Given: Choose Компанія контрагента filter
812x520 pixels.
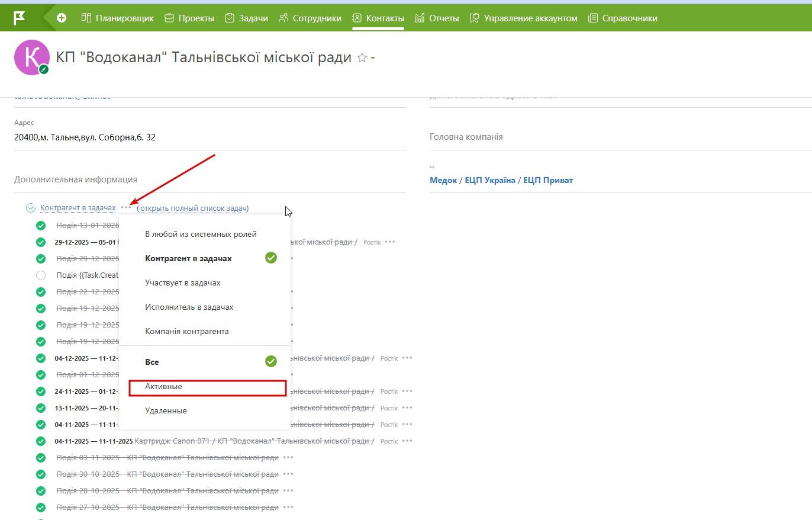Looking at the screenshot, I should [x=205, y=331].
